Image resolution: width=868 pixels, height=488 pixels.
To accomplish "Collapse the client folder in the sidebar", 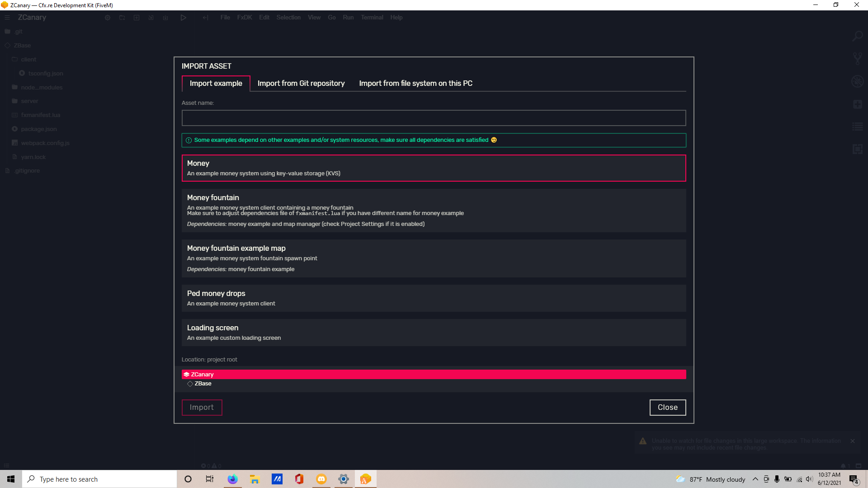I will pyautogui.click(x=28, y=59).
